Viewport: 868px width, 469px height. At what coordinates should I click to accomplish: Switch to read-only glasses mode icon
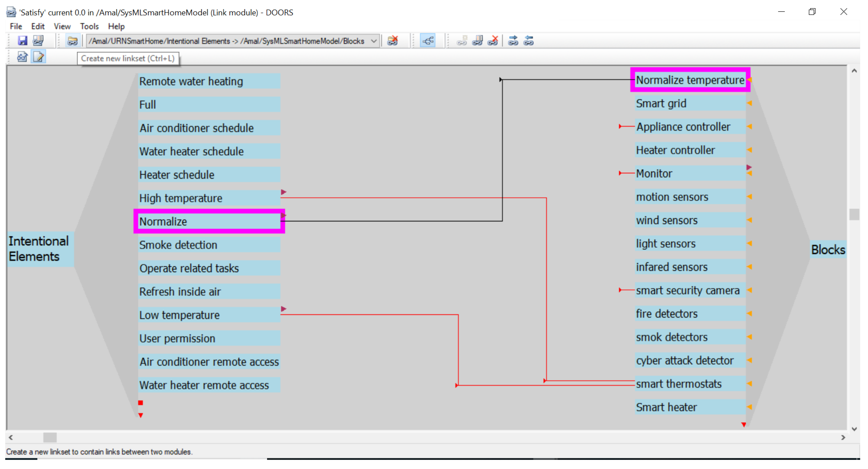click(x=22, y=57)
